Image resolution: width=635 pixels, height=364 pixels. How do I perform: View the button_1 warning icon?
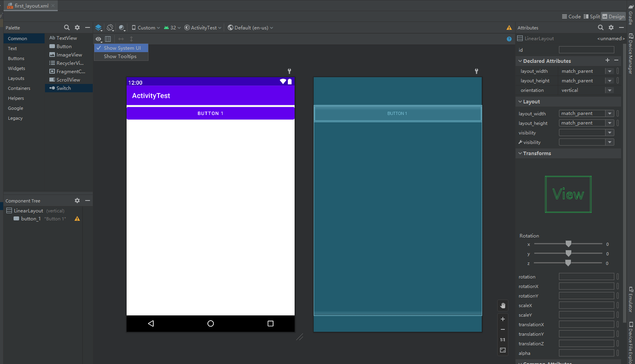77,219
